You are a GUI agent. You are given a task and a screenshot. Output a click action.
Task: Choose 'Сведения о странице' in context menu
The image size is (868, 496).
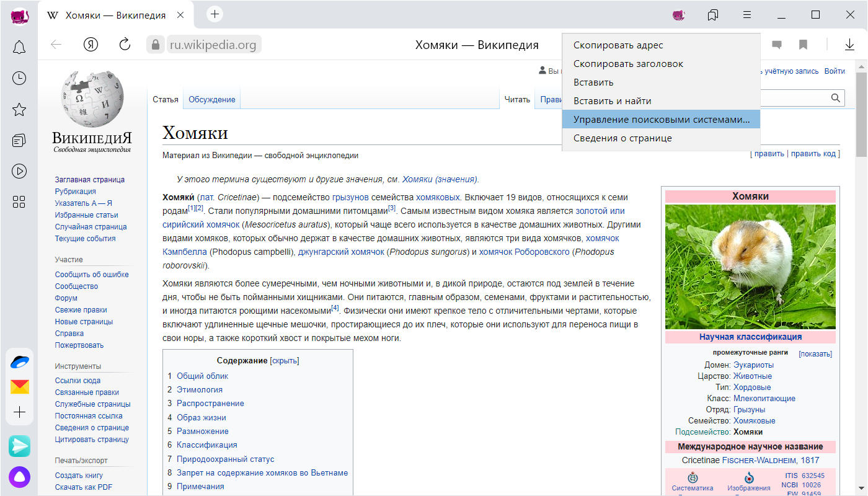[x=661, y=138]
